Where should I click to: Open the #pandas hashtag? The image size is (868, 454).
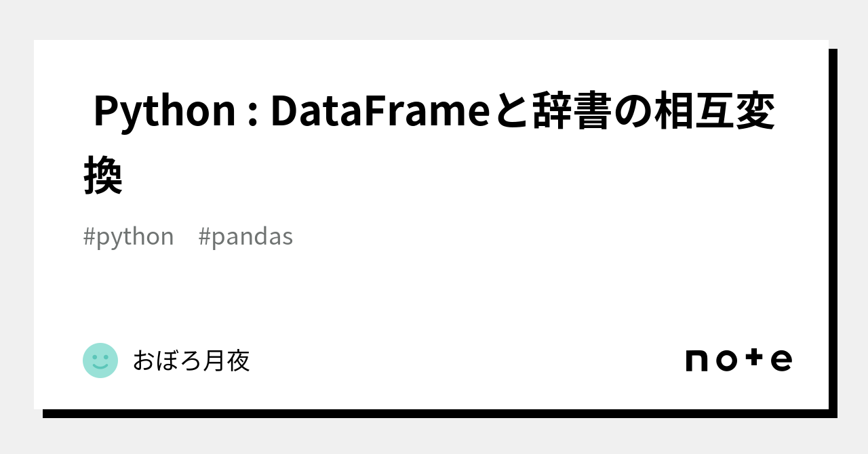[x=245, y=236]
